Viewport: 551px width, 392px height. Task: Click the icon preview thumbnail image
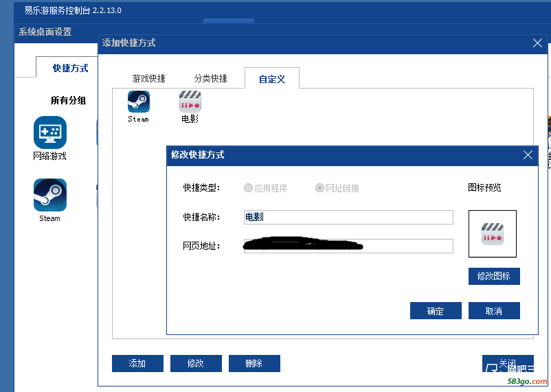click(492, 233)
